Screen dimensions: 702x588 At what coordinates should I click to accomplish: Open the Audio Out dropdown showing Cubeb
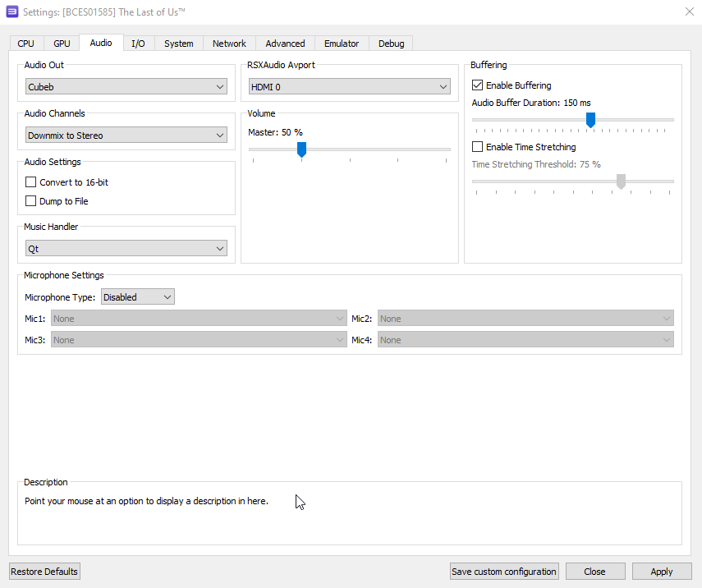[126, 87]
